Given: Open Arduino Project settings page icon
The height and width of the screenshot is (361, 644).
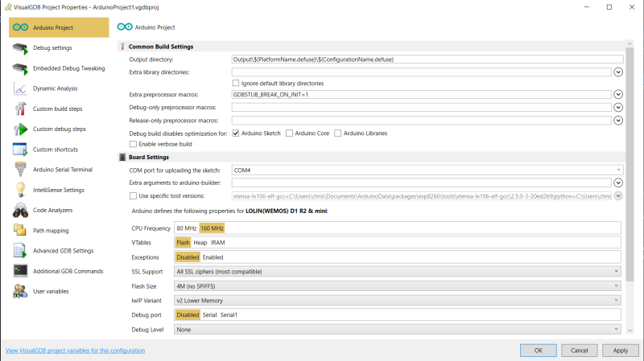Looking at the screenshot, I should click(x=20, y=27).
